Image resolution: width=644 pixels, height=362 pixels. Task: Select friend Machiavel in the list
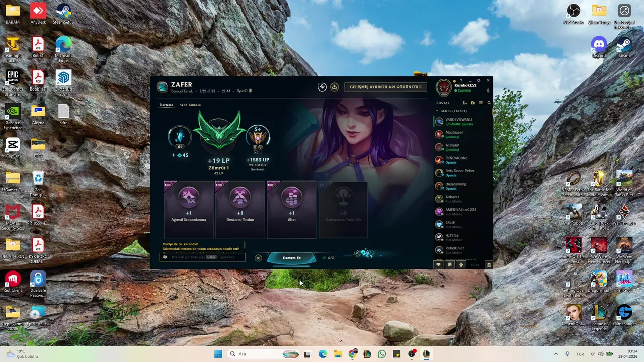463,134
